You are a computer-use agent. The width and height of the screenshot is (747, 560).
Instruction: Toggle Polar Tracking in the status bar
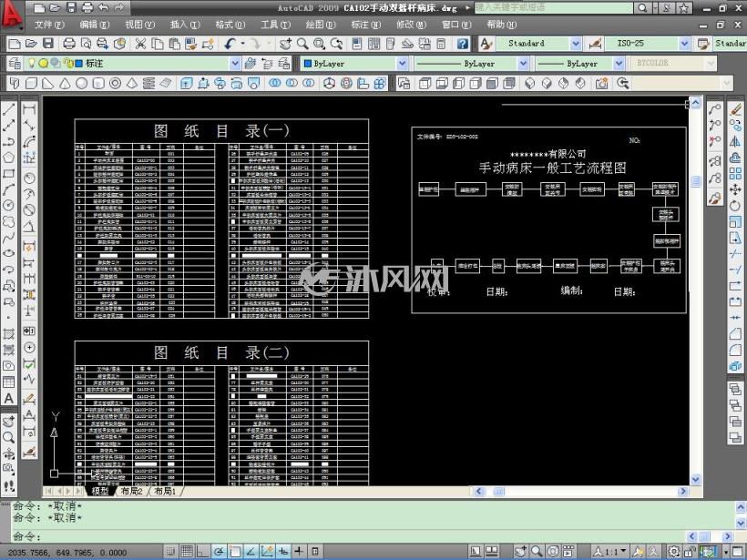click(x=219, y=552)
